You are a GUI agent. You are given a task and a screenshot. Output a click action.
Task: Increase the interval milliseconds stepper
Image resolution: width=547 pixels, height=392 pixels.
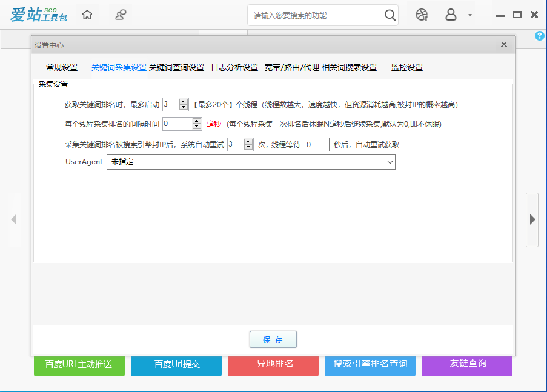coord(197,121)
